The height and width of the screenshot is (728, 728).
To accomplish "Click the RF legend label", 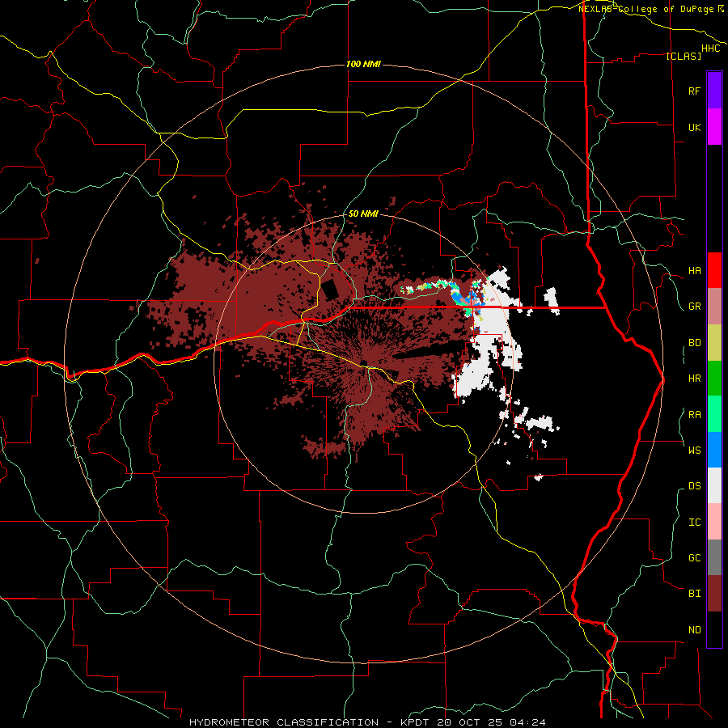I will coord(694,91).
